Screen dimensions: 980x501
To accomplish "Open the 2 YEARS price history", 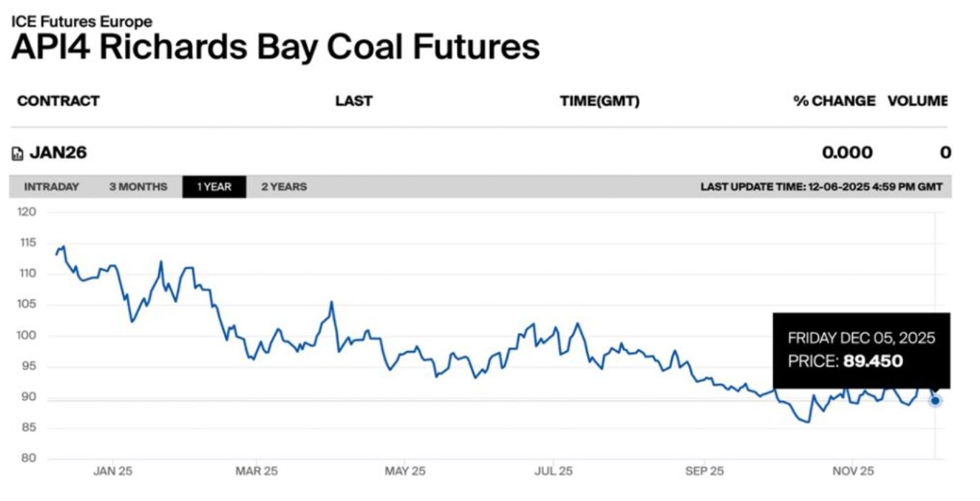I will [283, 187].
